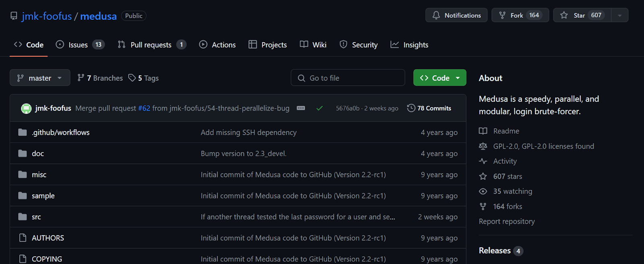Open the 'Add missing SSH dependency' commit
Image resolution: width=644 pixels, height=264 pixels.
(x=249, y=132)
